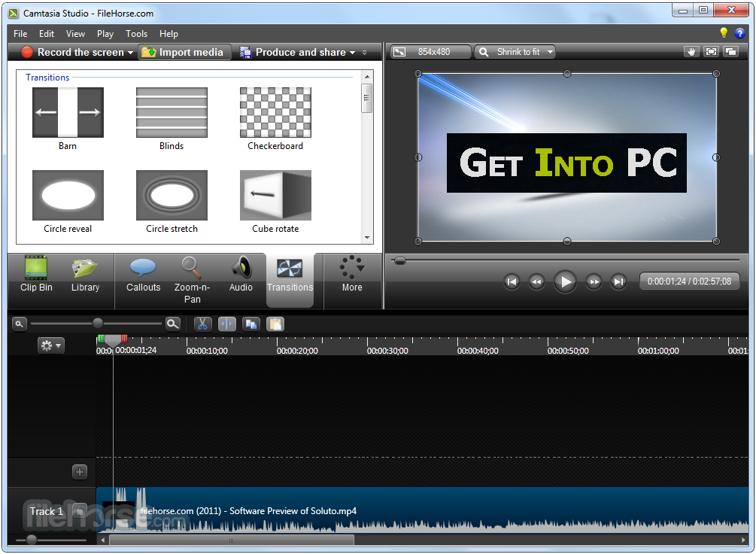Screen dimensions: 756x554
Task: Open the Audio tool
Action: click(x=241, y=274)
